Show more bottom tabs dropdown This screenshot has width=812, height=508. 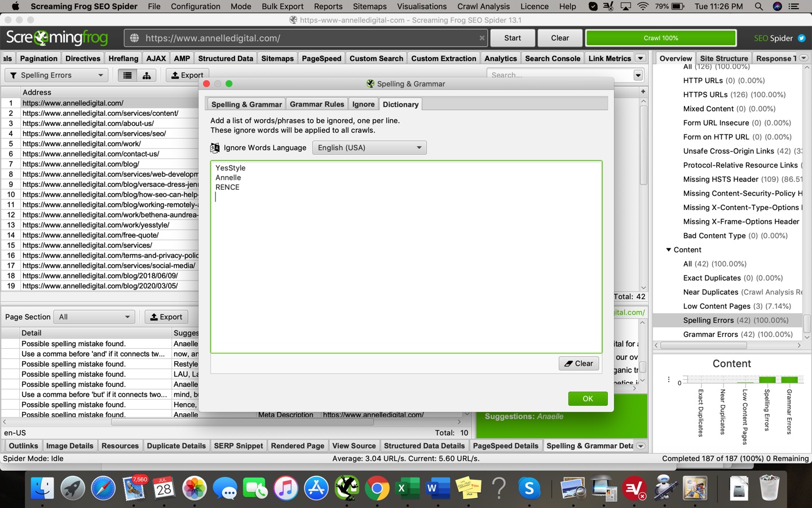641,446
